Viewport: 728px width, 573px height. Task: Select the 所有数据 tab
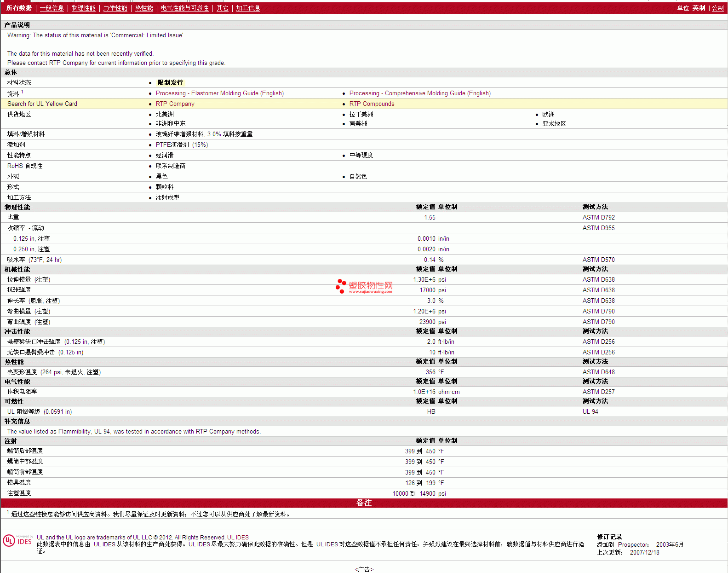[19, 8]
